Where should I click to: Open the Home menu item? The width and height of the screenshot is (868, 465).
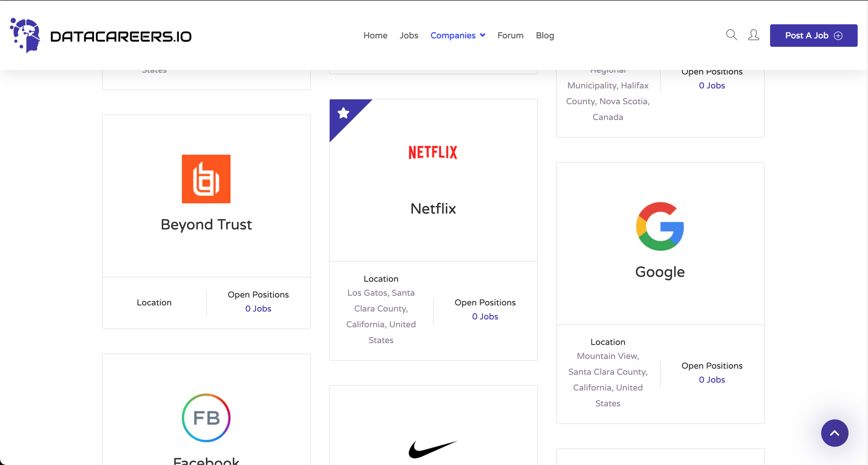tap(375, 35)
